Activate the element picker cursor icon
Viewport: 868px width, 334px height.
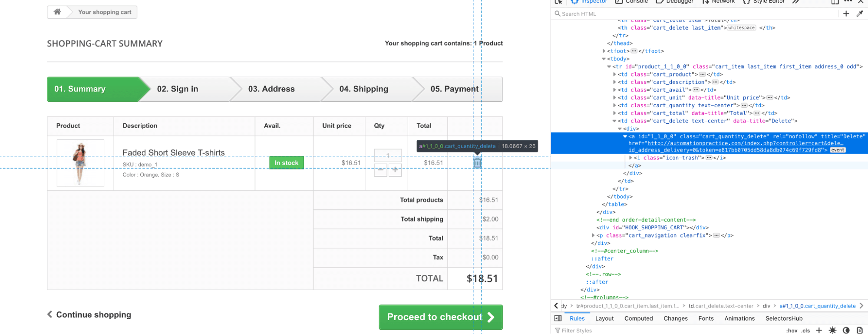point(558,2)
